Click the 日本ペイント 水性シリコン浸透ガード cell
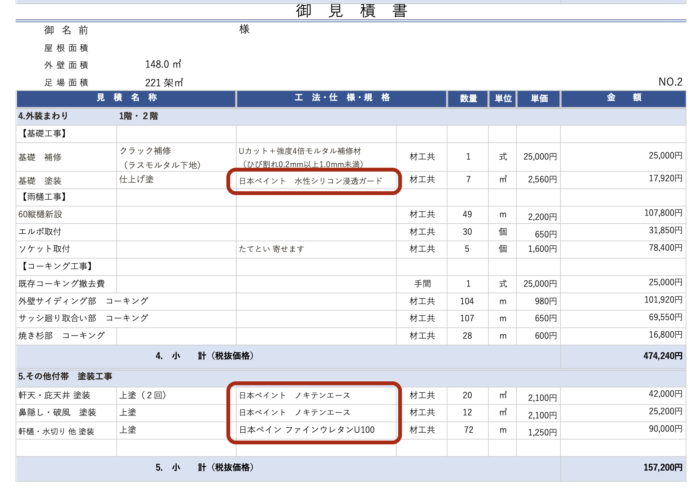Screen dimensions: 700x488 click(x=310, y=182)
